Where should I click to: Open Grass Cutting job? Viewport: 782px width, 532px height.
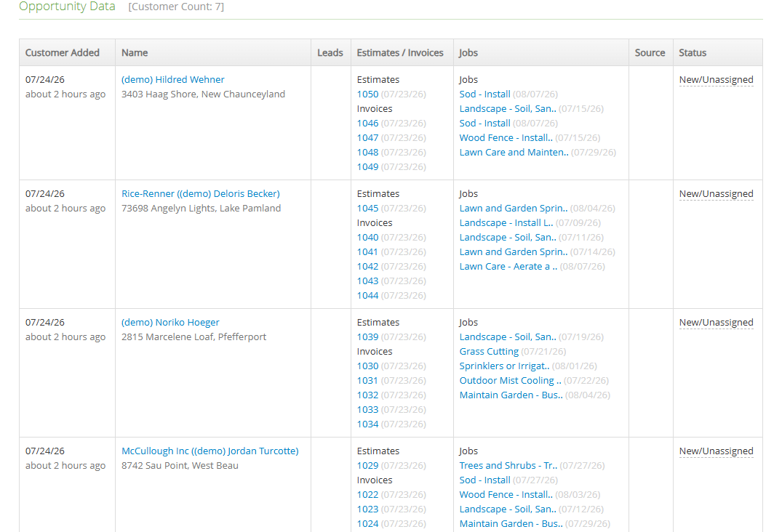(489, 351)
